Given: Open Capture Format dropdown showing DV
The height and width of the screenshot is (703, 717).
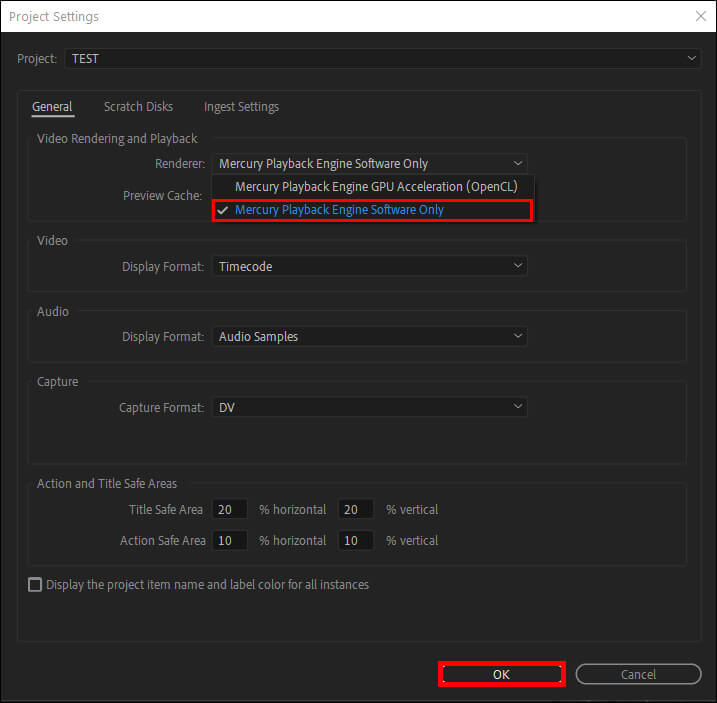Looking at the screenshot, I should click(370, 407).
